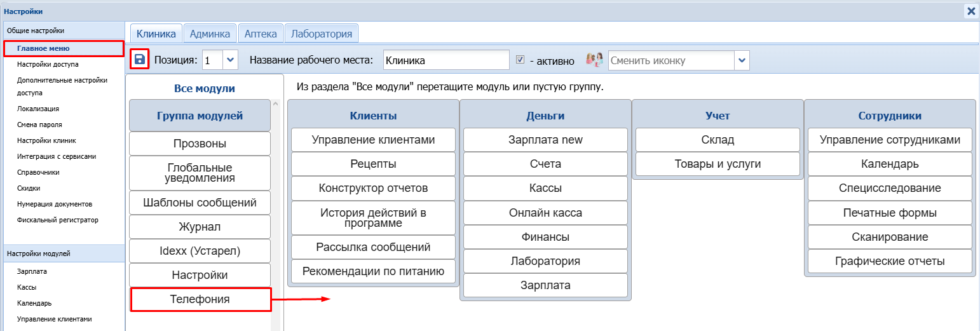Click the workplace icon preview image

point(594,60)
